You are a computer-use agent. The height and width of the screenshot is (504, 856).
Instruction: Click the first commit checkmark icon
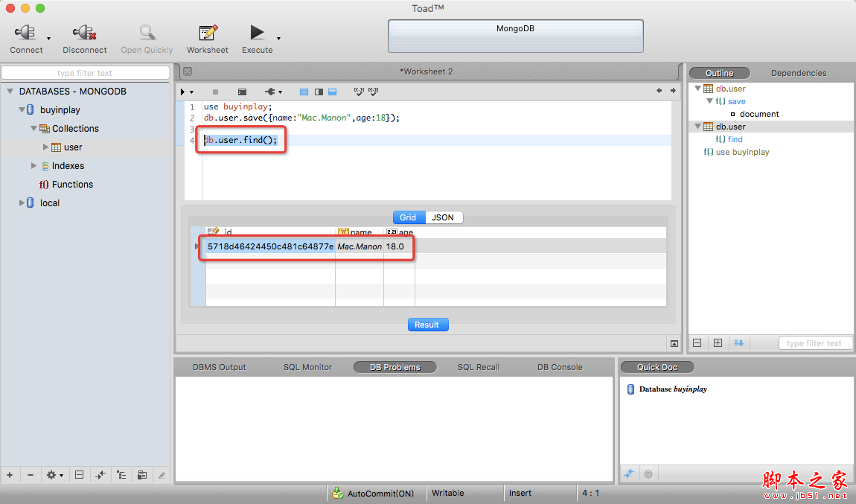click(359, 92)
